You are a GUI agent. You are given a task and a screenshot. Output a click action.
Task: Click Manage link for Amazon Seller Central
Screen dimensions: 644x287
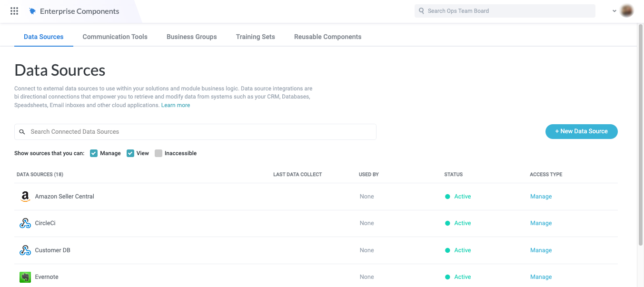coord(541,197)
